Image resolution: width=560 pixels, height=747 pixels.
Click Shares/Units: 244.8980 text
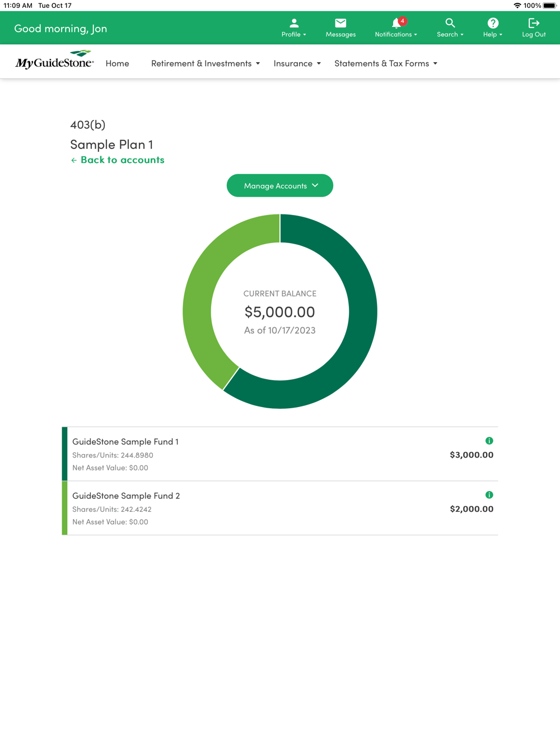click(x=113, y=455)
